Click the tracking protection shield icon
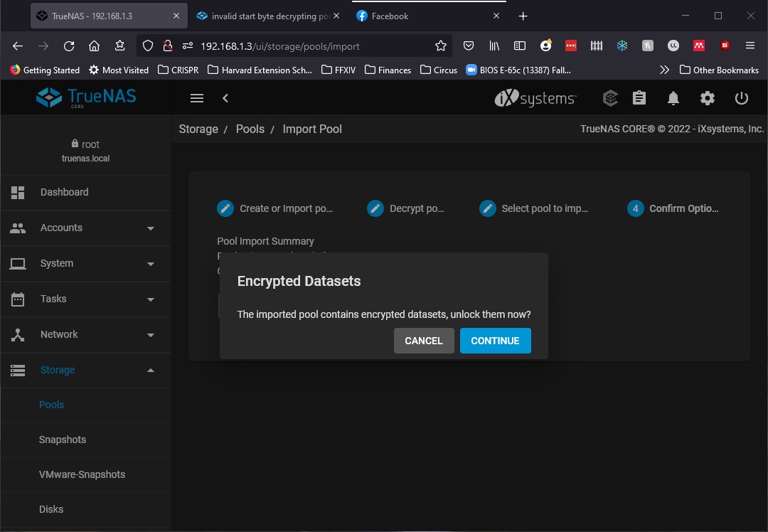768x532 pixels. (x=147, y=46)
